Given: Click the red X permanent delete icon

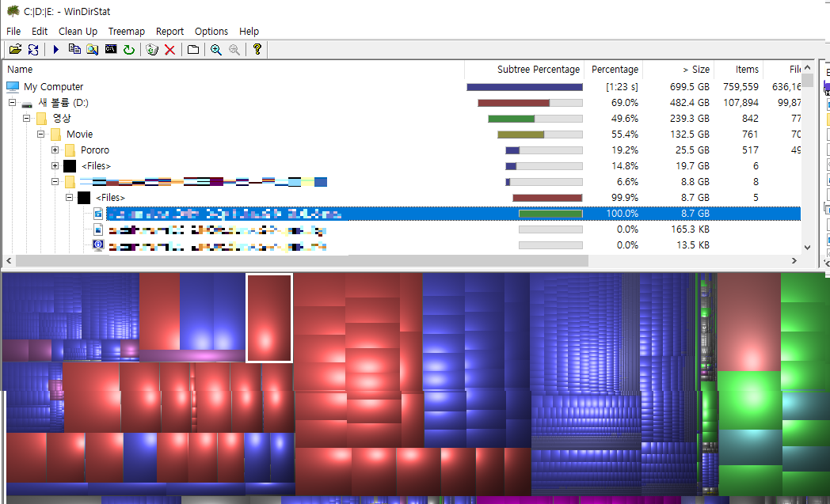Looking at the screenshot, I should (x=170, y=49).
